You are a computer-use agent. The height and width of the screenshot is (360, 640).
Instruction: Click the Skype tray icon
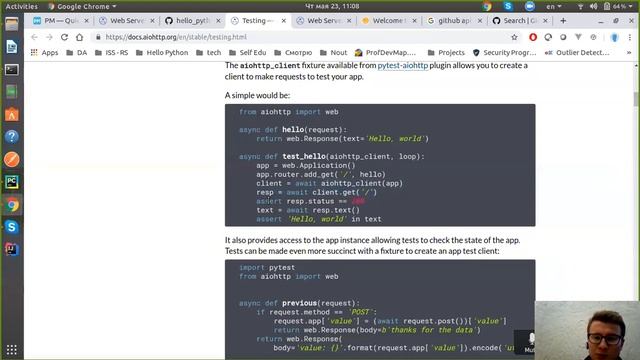[508, 6]
